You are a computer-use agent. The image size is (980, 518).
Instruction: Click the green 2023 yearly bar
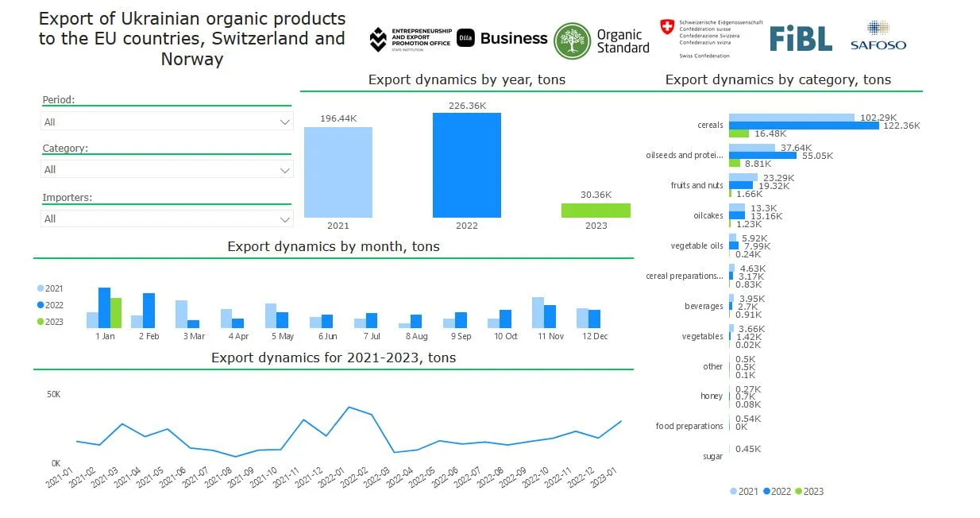pos(596,211)
